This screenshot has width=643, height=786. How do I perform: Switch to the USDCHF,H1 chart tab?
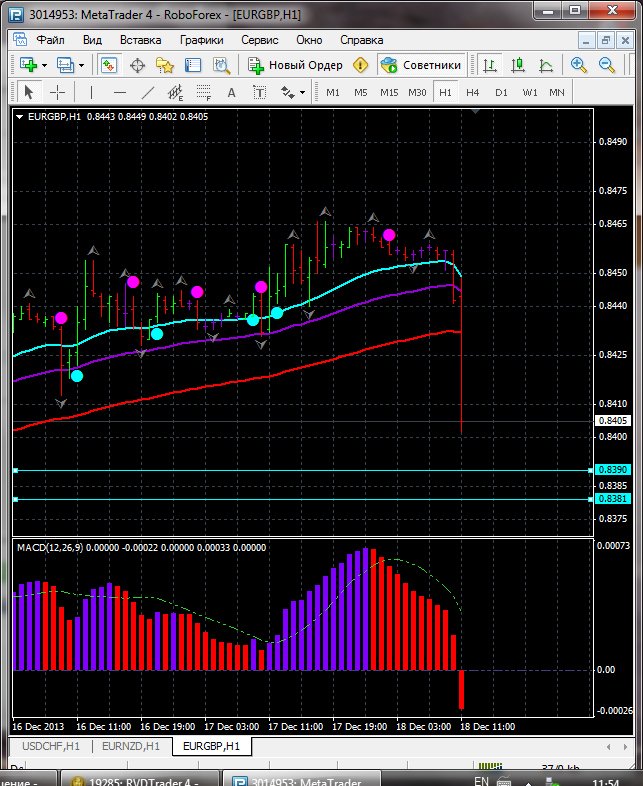pyautogui.click(x=50, y=746)
